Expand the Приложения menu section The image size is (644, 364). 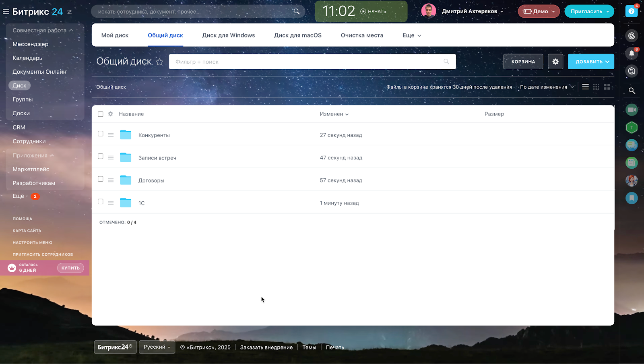coord(33,155)
